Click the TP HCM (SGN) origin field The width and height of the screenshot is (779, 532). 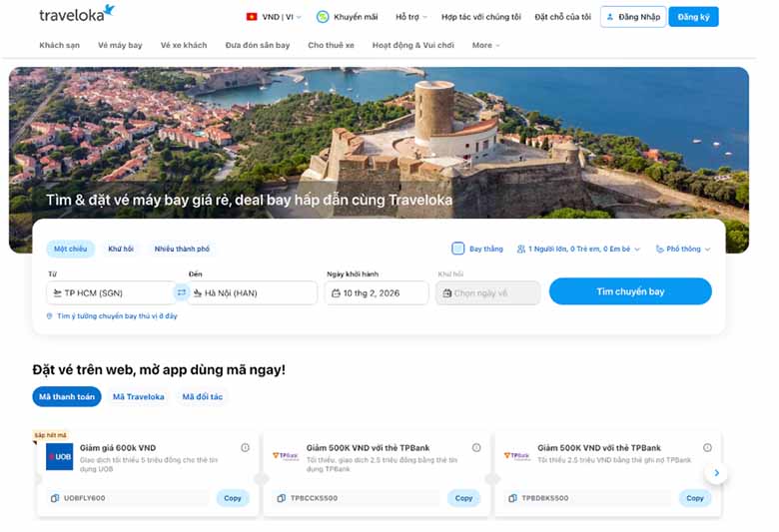click(x=110, y=293)
